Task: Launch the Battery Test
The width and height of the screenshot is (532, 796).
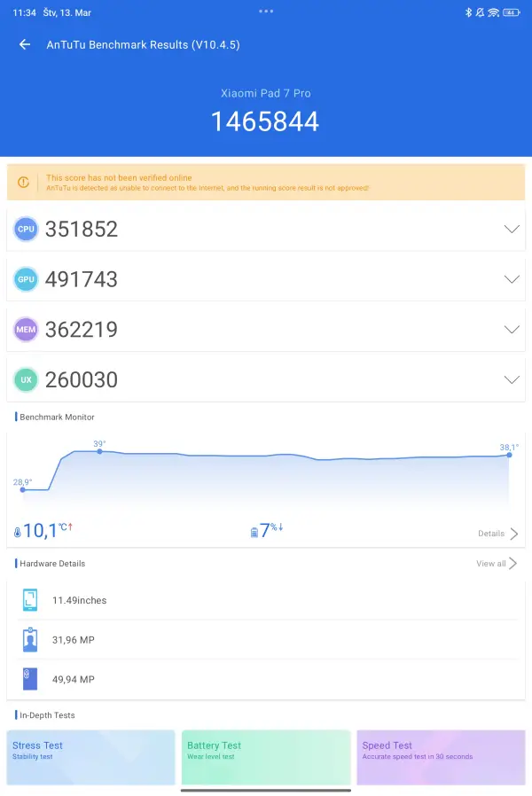Action: [x=266, y=757]
